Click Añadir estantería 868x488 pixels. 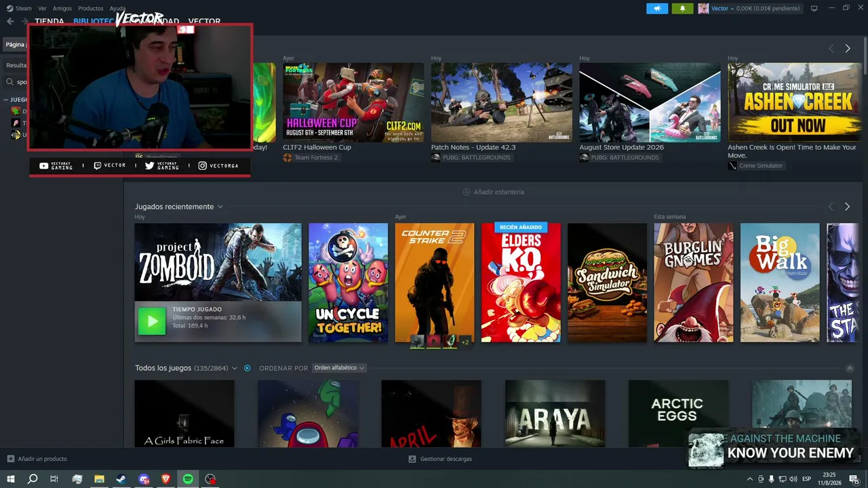(x=494, y=192)
